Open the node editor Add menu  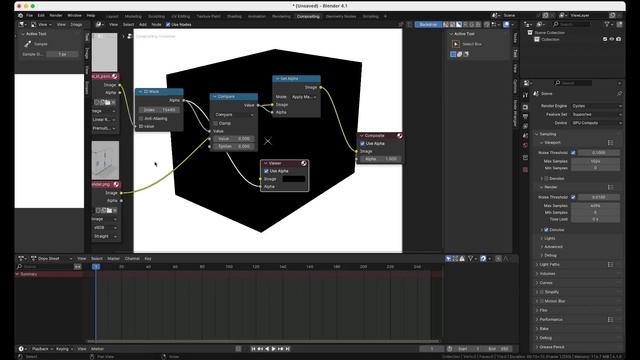pos(143,24)
